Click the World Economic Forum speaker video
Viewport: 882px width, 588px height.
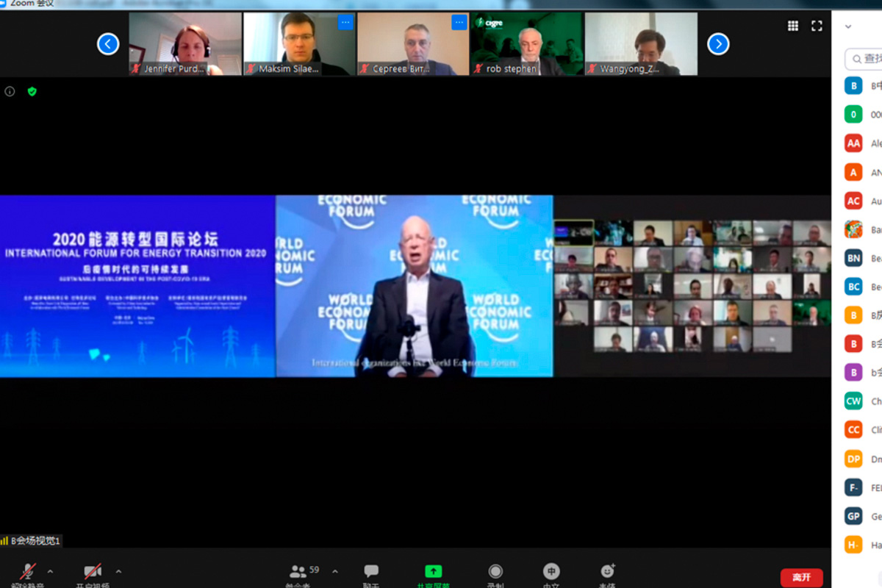pos(415,286)
